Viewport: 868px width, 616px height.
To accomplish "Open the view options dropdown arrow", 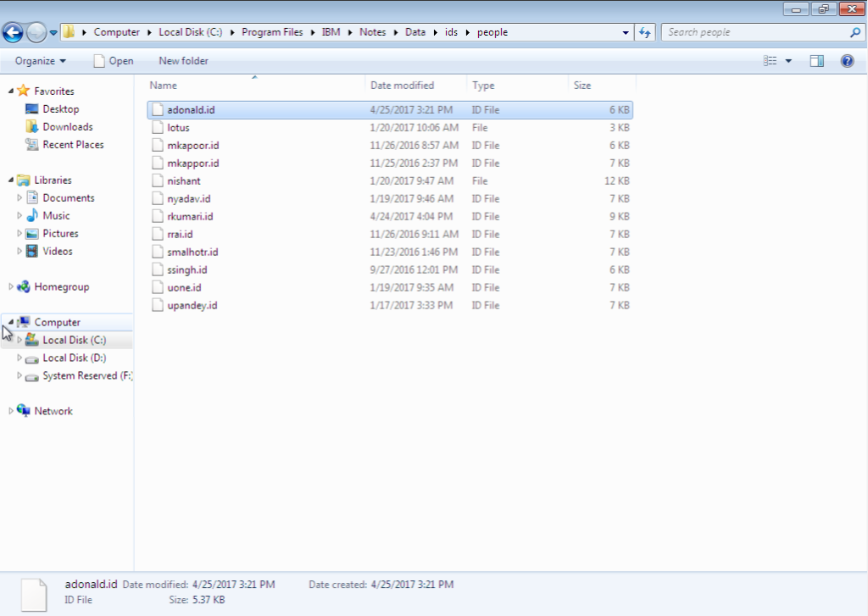I will click(788, 61).
